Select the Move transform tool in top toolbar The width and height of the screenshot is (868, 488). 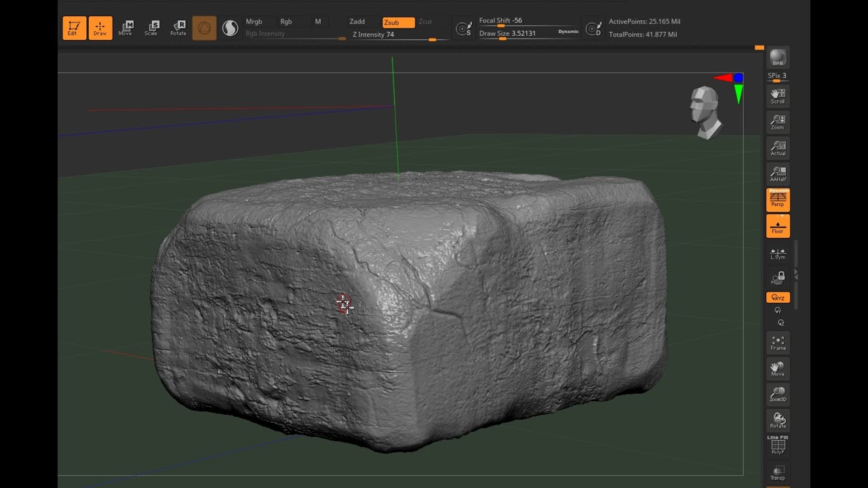click(126, 28)
